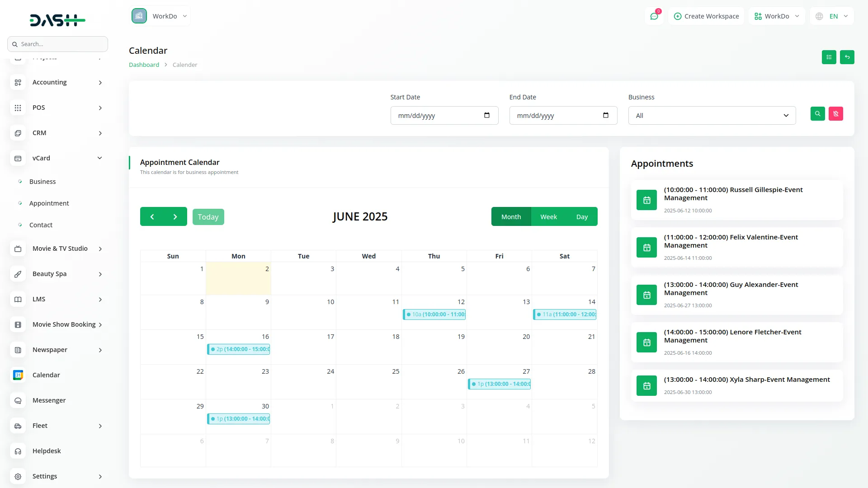
Task: Open Messenger from the sidebar
Action: pyautogui.click(x=49, y=400)
